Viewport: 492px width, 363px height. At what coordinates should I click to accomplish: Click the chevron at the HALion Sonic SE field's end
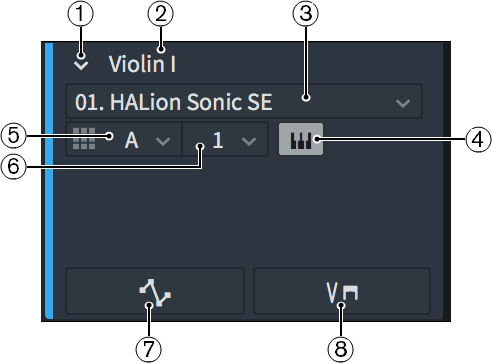pyautogui.click(x=403, y=103)
